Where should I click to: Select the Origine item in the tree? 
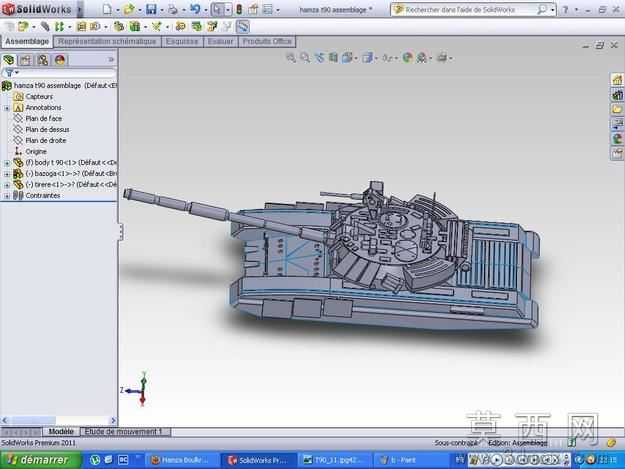36,151
